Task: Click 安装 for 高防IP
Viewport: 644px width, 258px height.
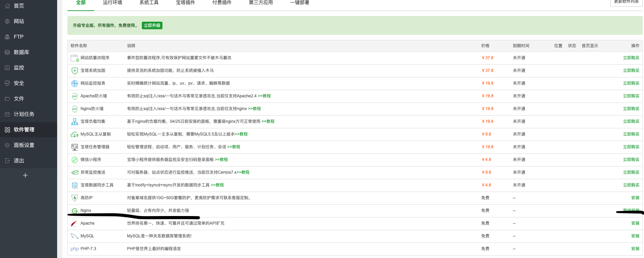Action: [x=635, y=198]
